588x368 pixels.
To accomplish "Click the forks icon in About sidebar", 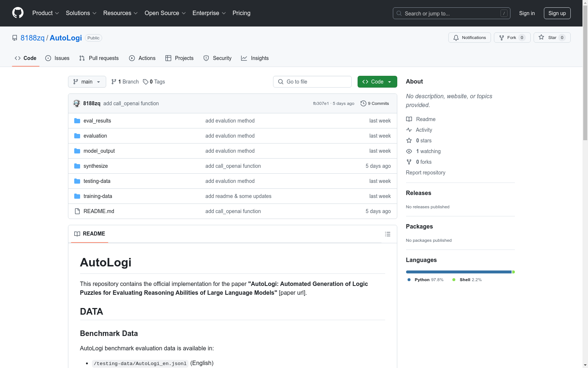I will [409, 162].
